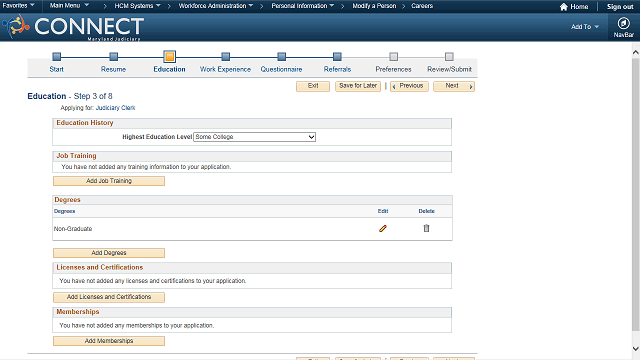This screenshot has width=640, height=360.
Task: Click the trash Delete icon for Non-Graduate
Action: tap(426, 228)
